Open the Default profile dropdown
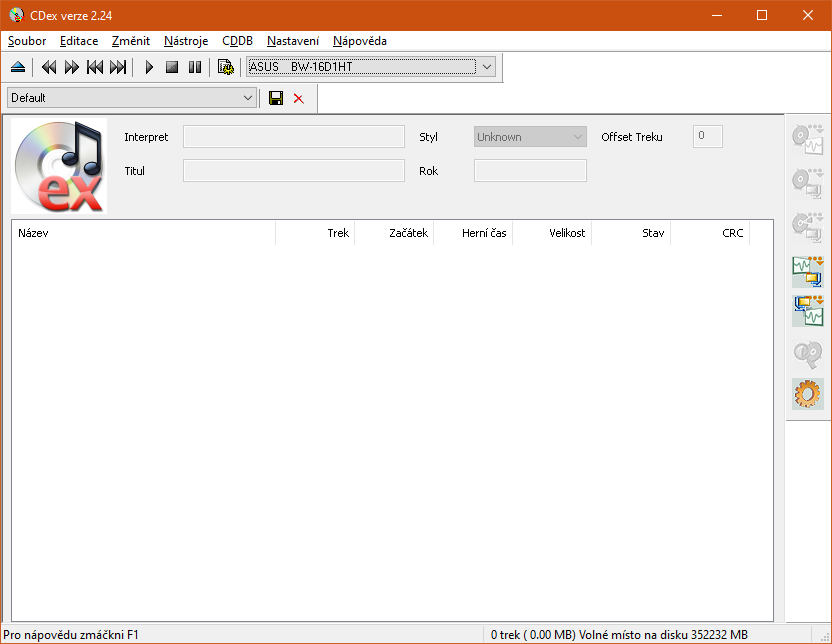 point(132,98)
